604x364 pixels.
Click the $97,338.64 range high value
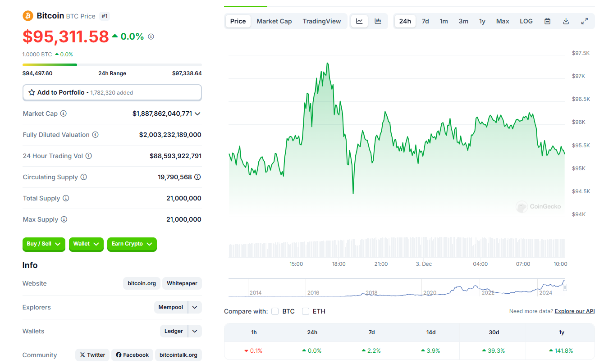(x=187, y=73)
